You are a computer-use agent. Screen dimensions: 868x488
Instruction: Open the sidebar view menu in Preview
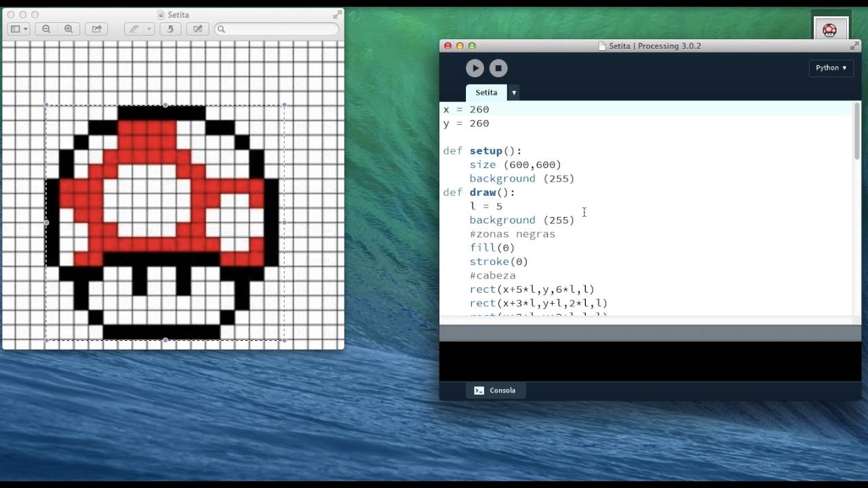tap(18, 29)
